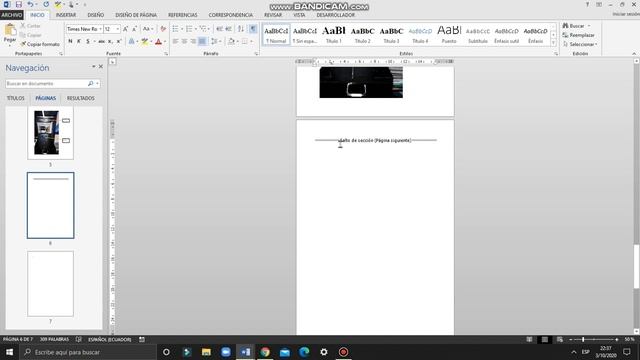The width and height of the screenshot is (640, 360).
Task: Switch to the DISEÑO DE PÁGINA tab
Action: pyautogui.click(x=136, y=15)
